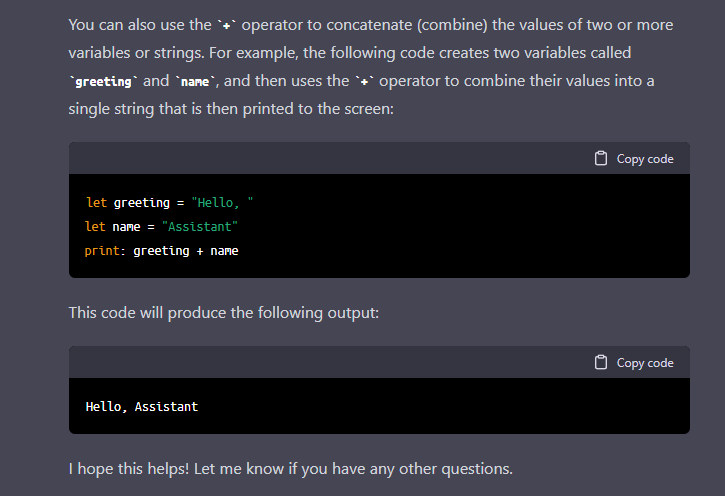Viewport: 725px width, 496px height.
Task: Click the header bar of the output code block
Action: click(x=379, y=362)
